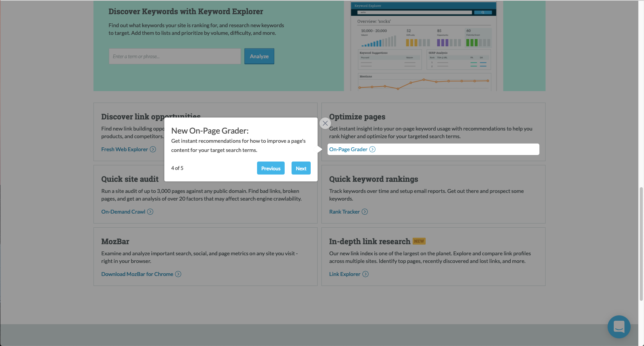Click the page vertical scrollbar thumb
Image resolution: width=644 pixels, height=346 pixels.
tap(641, 244)
